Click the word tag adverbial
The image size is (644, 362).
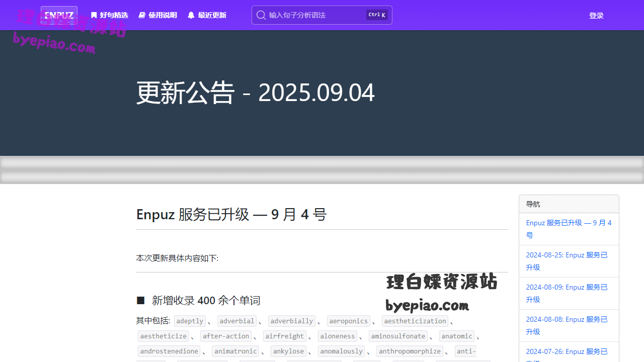237,321
